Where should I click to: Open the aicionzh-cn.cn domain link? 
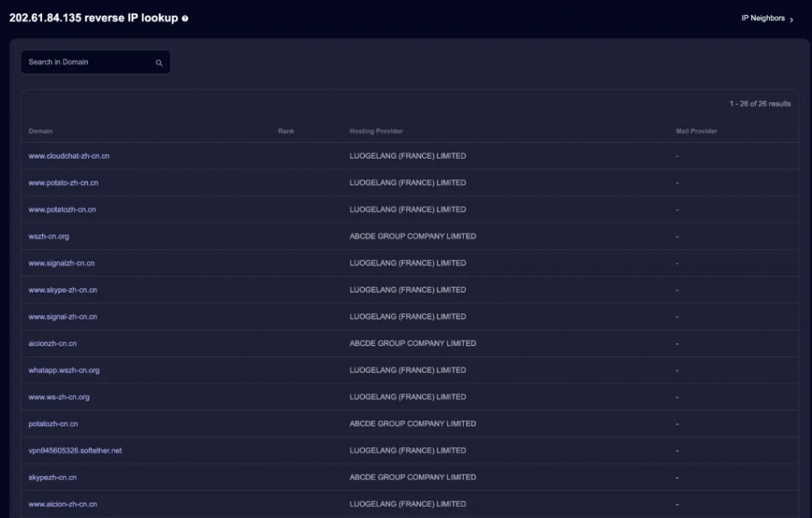click(x=52, y=343)
